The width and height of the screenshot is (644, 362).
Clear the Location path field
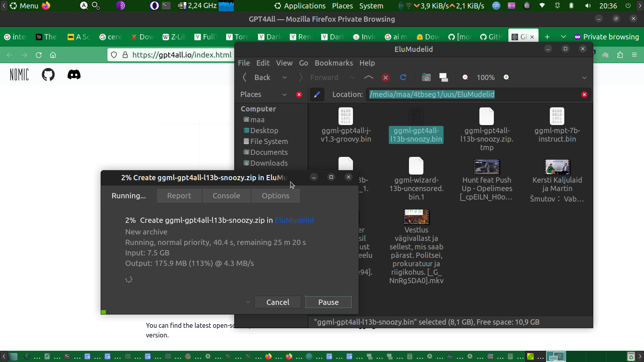pos(584,95)
